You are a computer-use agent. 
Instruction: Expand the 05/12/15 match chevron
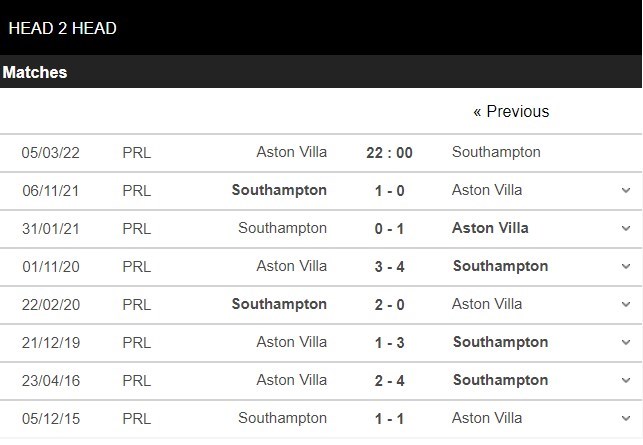pyautogui.click(x=626, y=418)
